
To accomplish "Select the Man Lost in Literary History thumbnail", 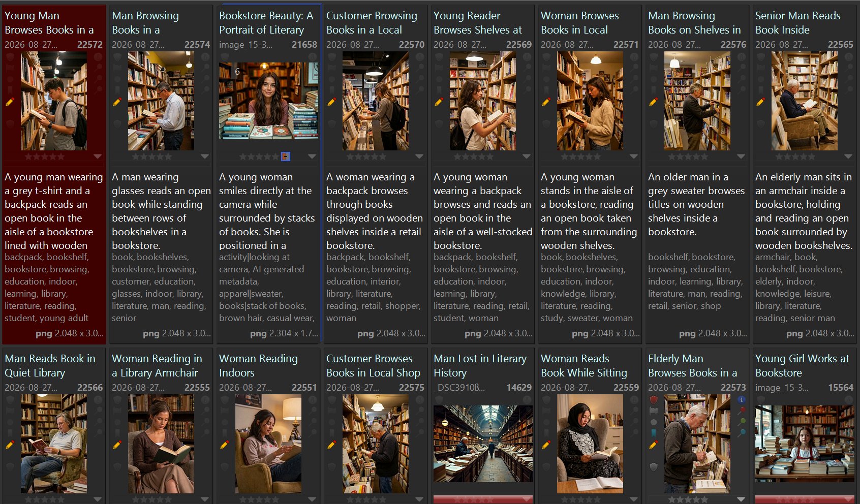I will pyautogui.click(x=483, y=444).
